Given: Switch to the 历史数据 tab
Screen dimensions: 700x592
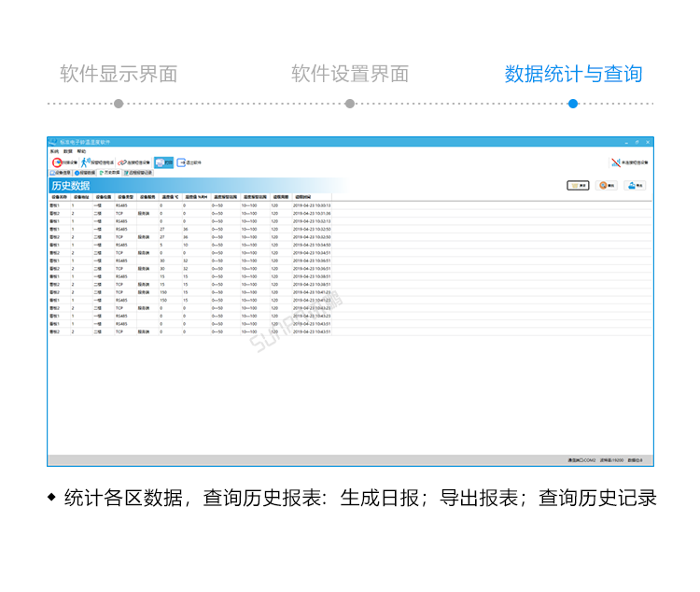Looking at the screenshot, I should click(x=109, y=173).
